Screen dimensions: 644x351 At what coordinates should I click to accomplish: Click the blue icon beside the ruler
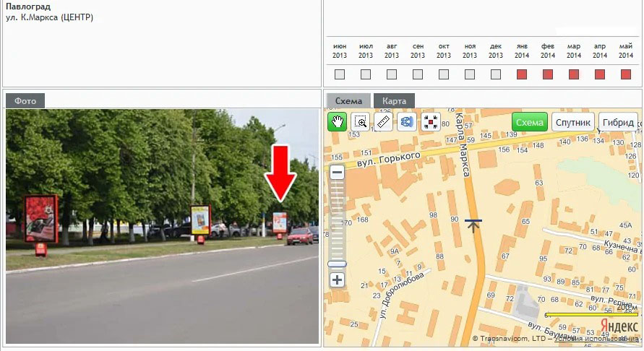(407, 122)
